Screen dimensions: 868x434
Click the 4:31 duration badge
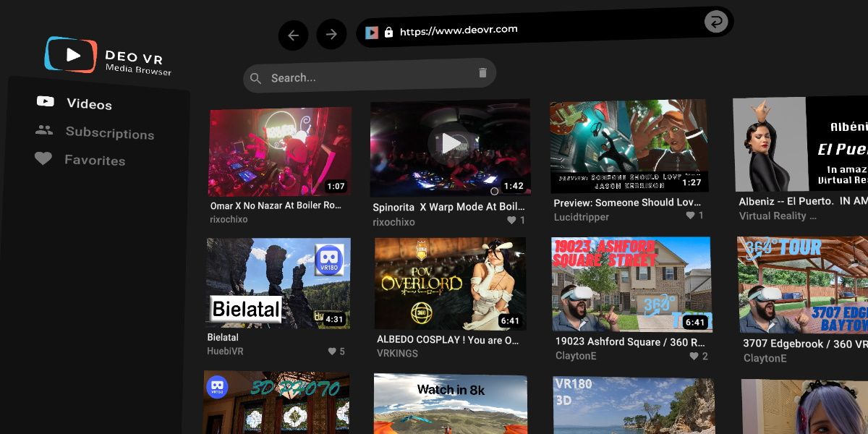[334, 319]
